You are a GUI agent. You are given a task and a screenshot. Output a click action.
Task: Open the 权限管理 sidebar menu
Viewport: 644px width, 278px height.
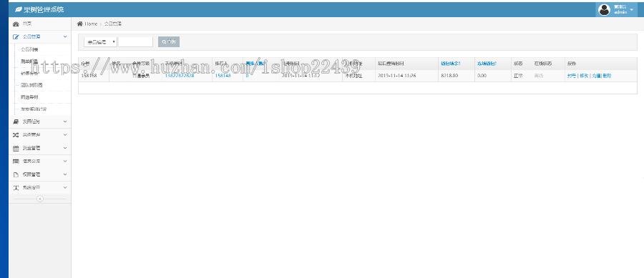[x=31, y=174]
